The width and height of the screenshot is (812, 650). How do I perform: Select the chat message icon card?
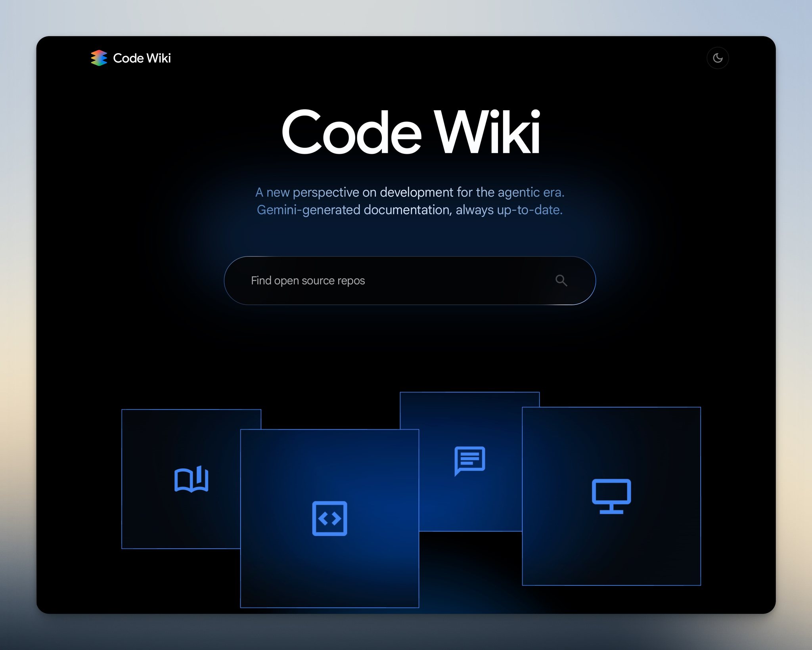point(469,461)
